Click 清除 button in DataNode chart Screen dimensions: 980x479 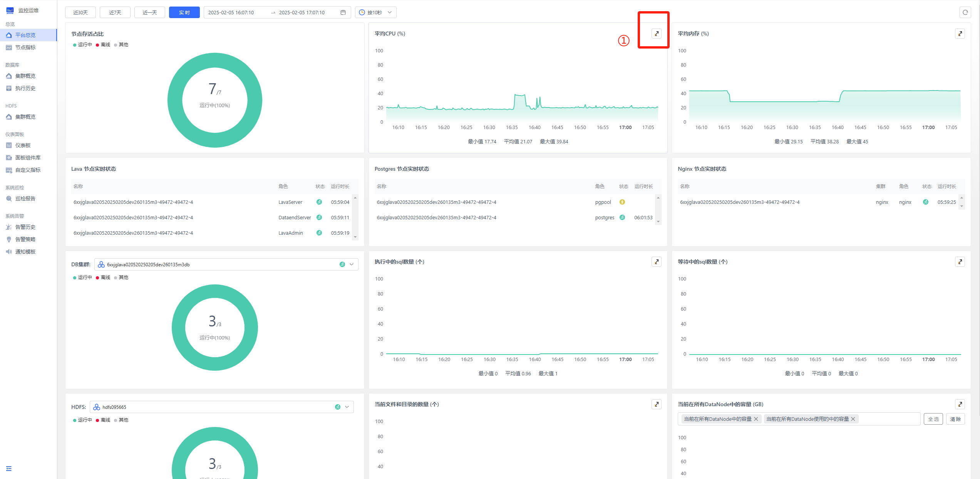955,419
